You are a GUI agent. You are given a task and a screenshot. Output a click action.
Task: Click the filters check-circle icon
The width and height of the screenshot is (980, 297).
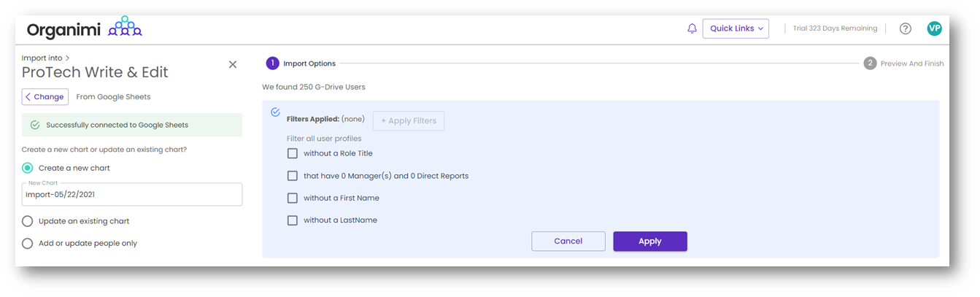point(275,112)
